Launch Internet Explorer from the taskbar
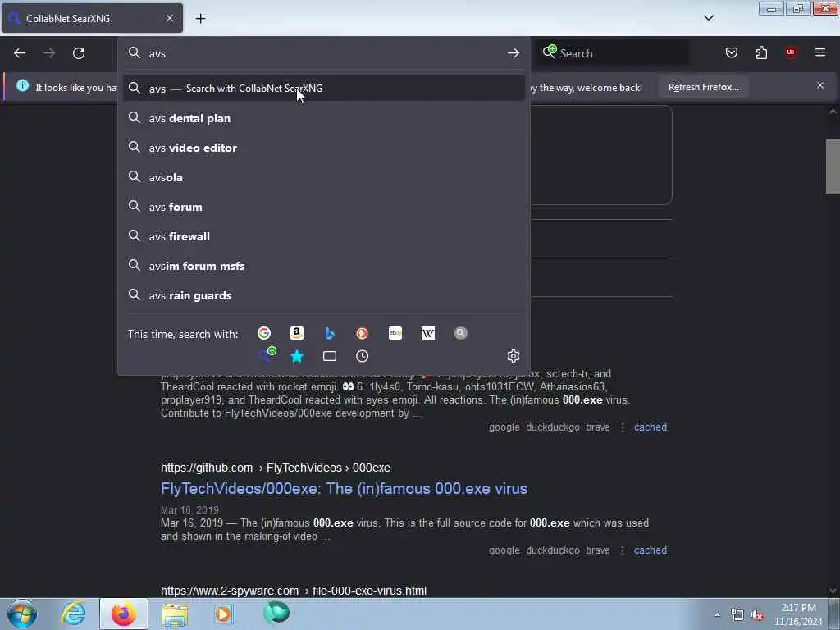Viewport: 840px width, 630px height. point(73,614)
